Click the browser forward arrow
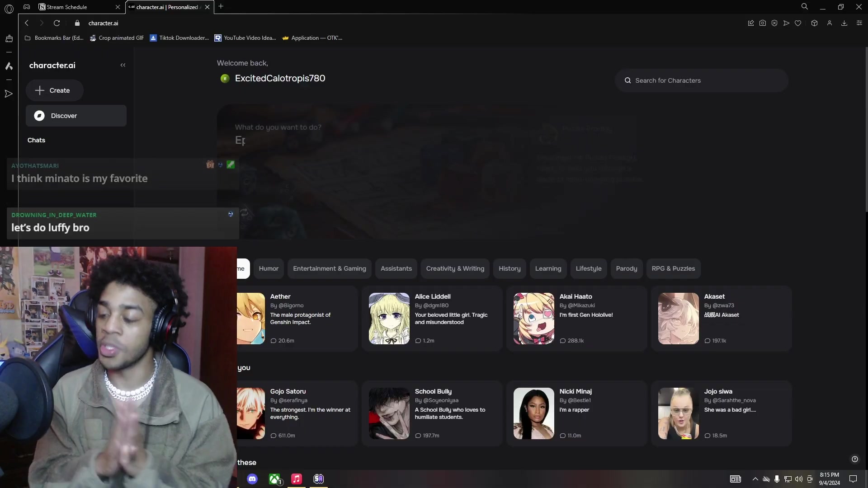Viewport: 868px width, 488px height. 42,23
